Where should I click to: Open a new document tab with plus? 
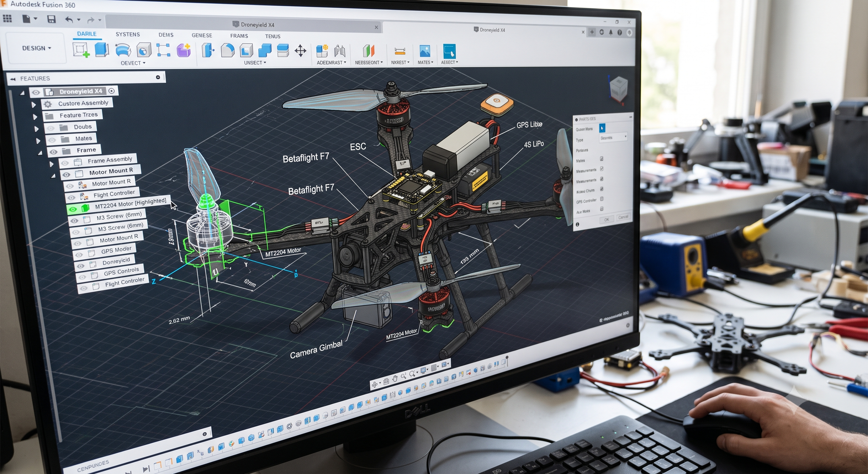(592, 32)
